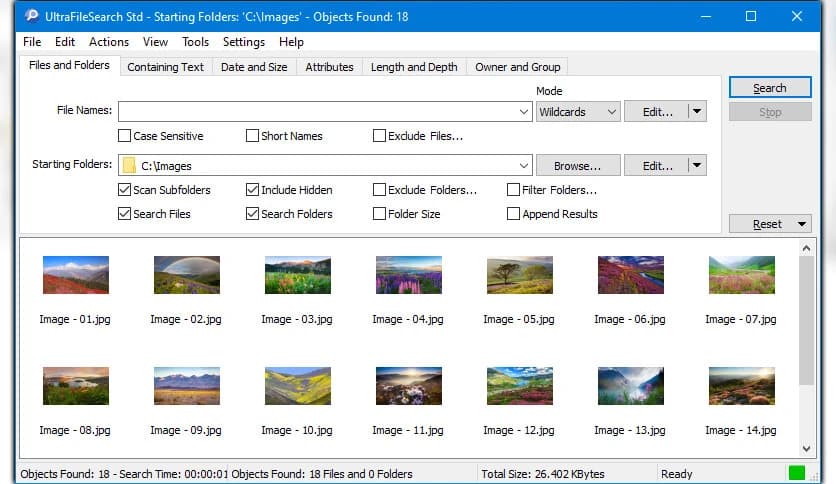This screenshot has width=836, height=484.
Task: Click 'Total Size: 26.402 KBytes' in status bar
Action: tap(543, 474)
